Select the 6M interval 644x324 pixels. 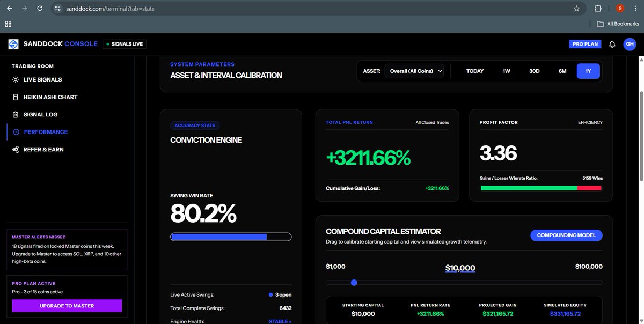click(562, 71)
